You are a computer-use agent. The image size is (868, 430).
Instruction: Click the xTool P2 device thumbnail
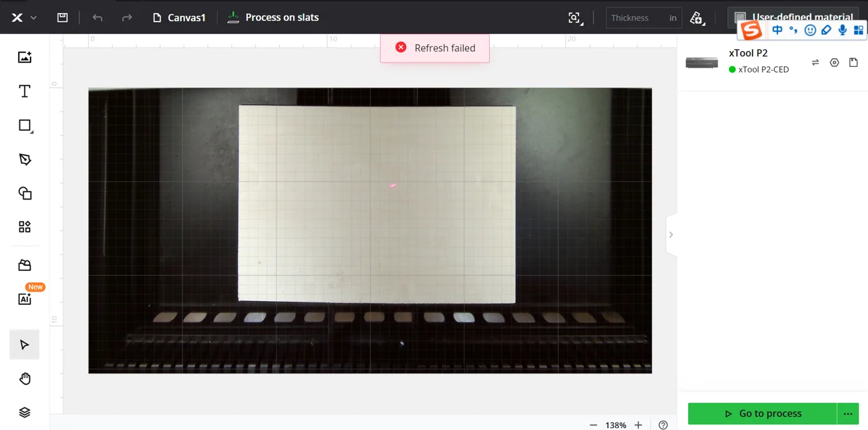[x=702, y=63]
